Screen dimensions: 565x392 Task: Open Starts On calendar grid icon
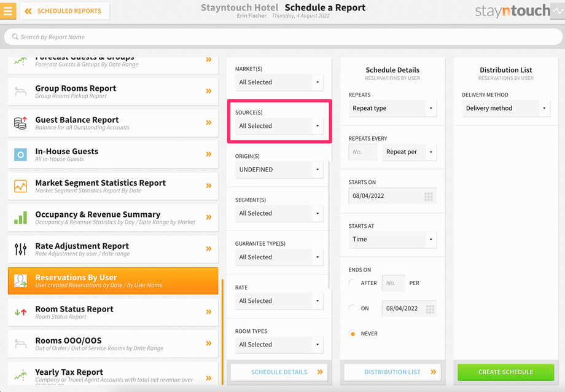(x=429, y=197)
